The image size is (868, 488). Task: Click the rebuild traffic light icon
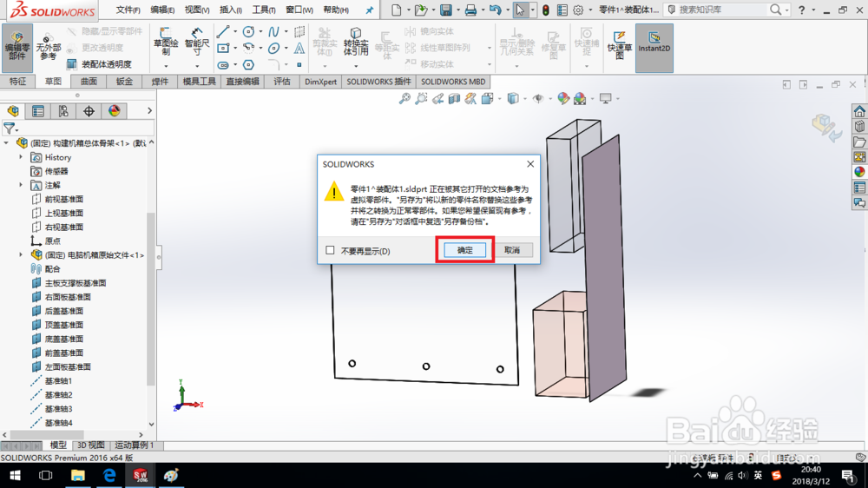[x=546, y=10]
